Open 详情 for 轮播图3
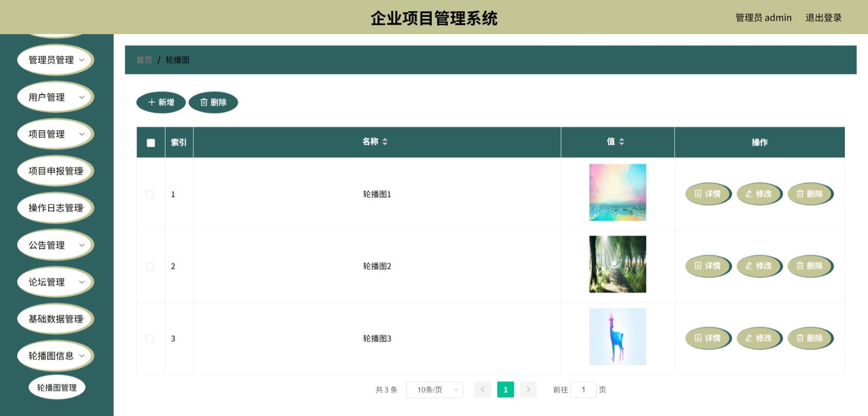This screenshot has height=416, width=868. 708,338
